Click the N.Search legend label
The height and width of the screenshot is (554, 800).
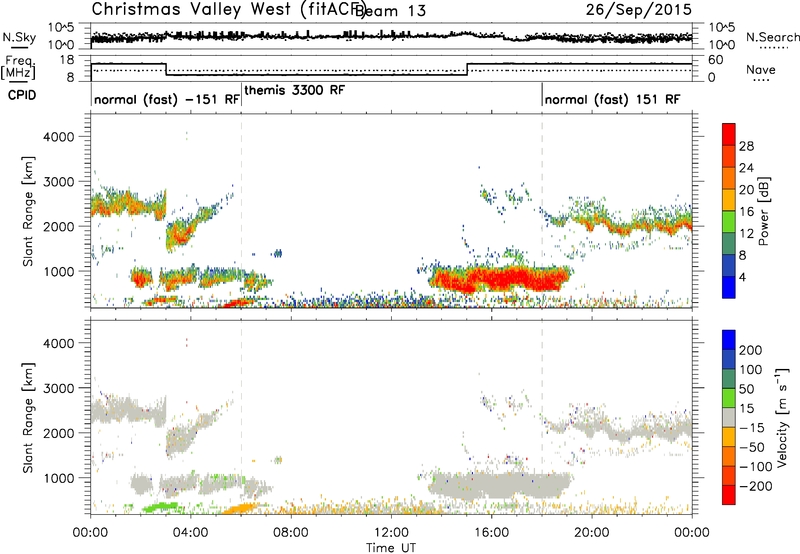(772, 37)
